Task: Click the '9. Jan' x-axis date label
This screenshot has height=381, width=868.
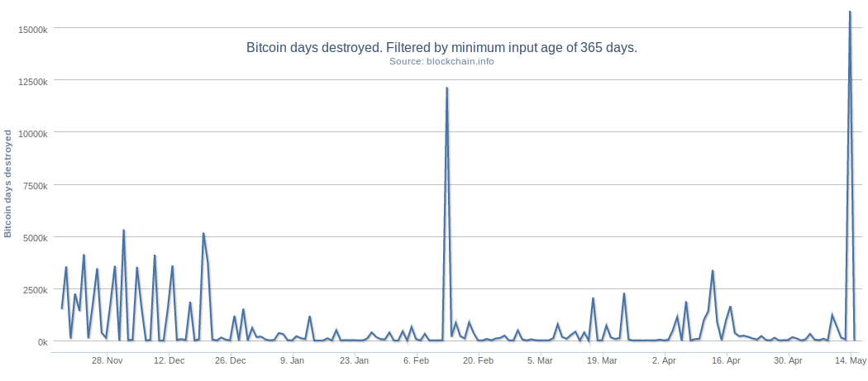Action: [x=293, y=361]
